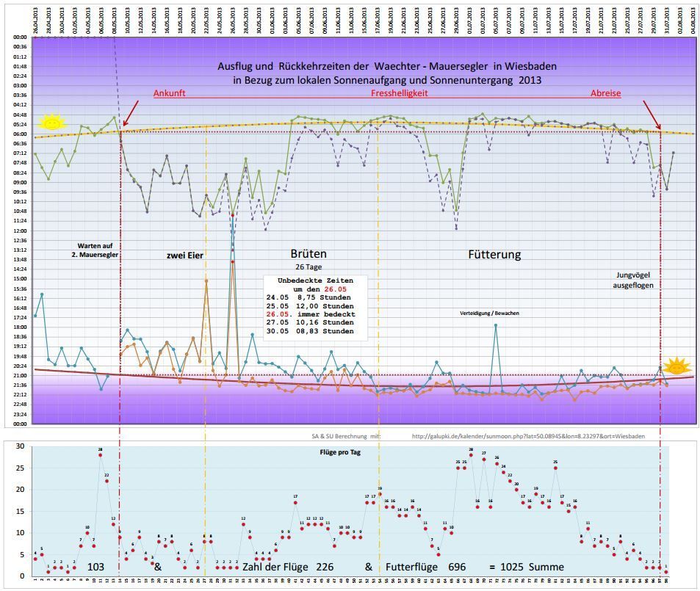
Task: Click the red arrow below Ankunft
Action: (x=131, y=115)
